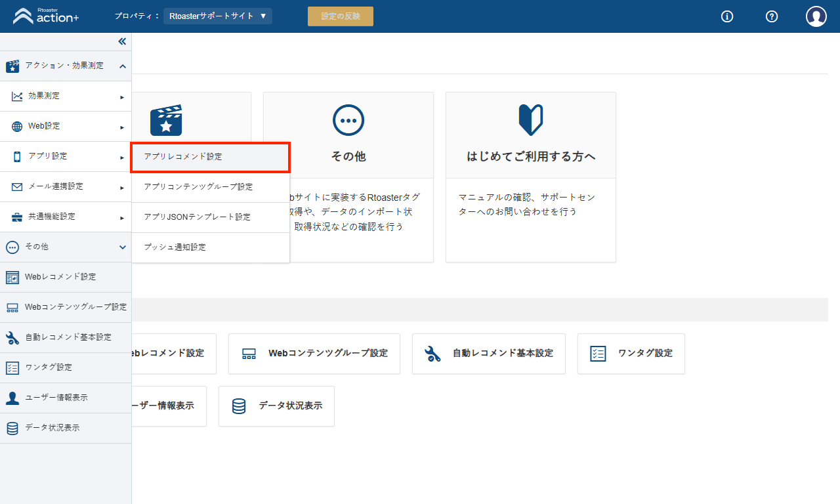Viewport: 840px width, 504px height.
Task: Open sidebar Webレコメンド設定 text
Action: (x=60, y=277)
